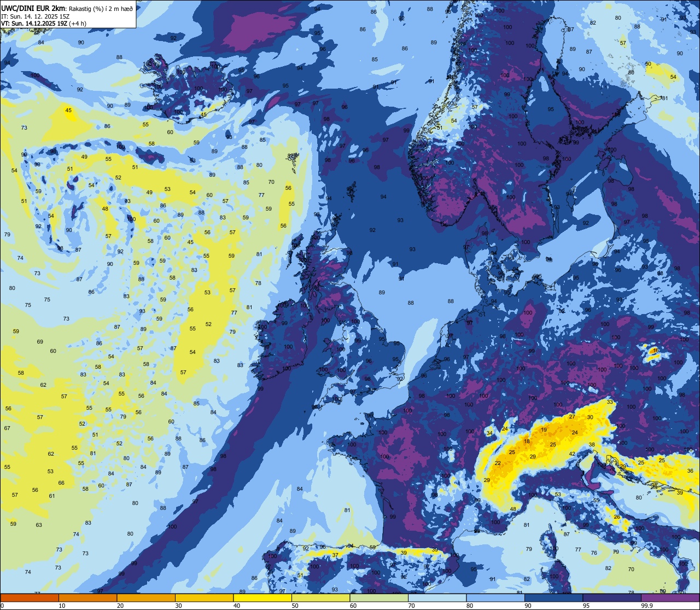Screen dimensions: 700x610
Task: Click the humidity value "61" on the map
Action: 52,496
